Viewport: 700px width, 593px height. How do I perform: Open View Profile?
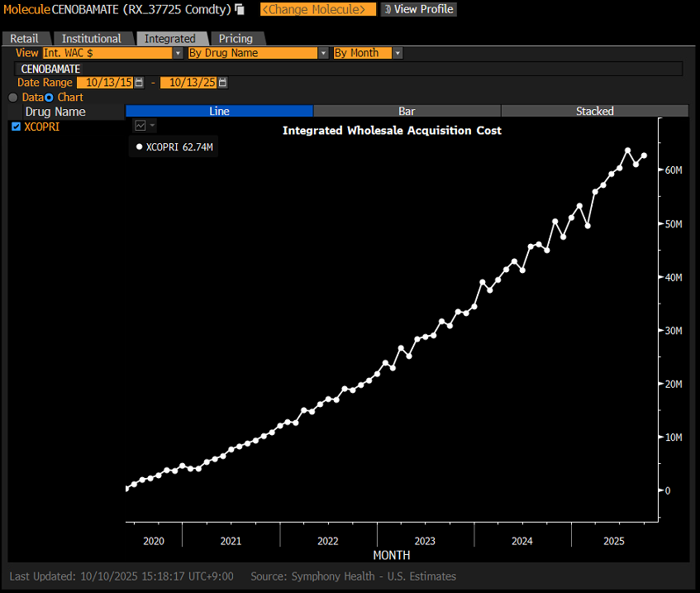coord(419,9)
